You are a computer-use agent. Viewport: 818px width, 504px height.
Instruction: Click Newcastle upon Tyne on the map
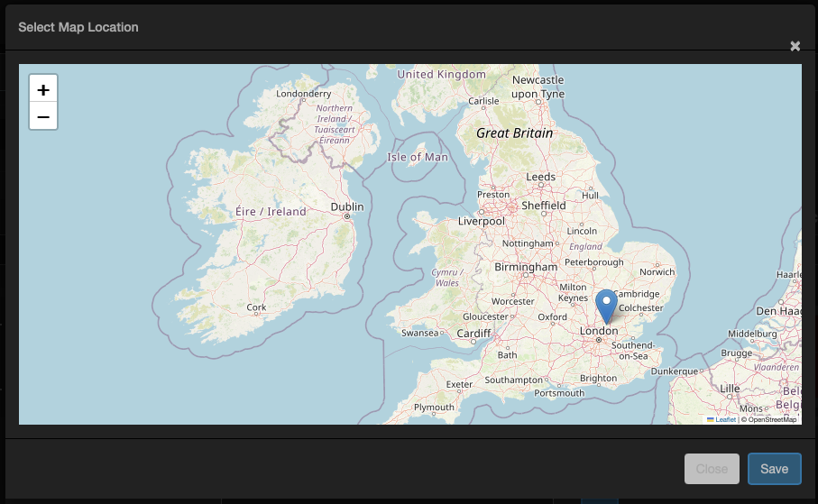coord(538,87)
